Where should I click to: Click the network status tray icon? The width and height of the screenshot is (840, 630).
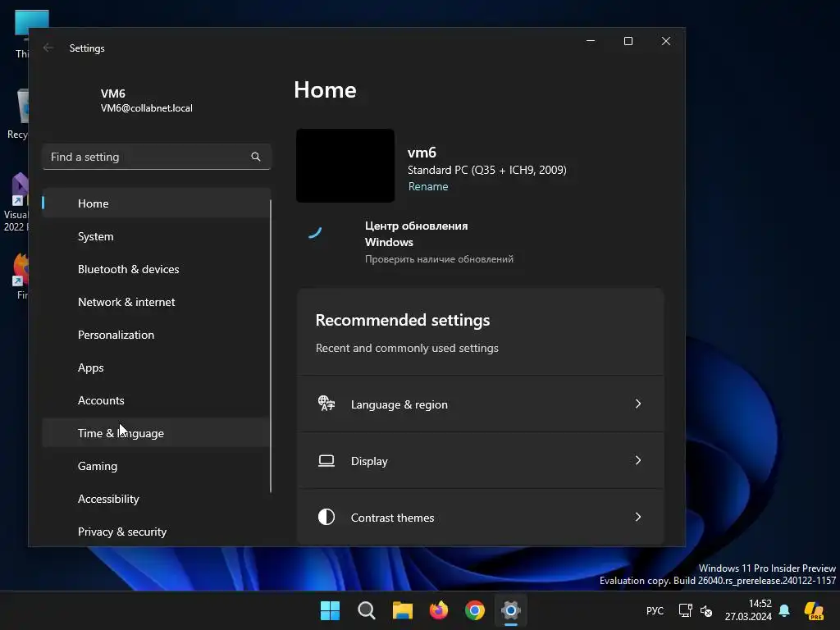(x=685, y=610)
